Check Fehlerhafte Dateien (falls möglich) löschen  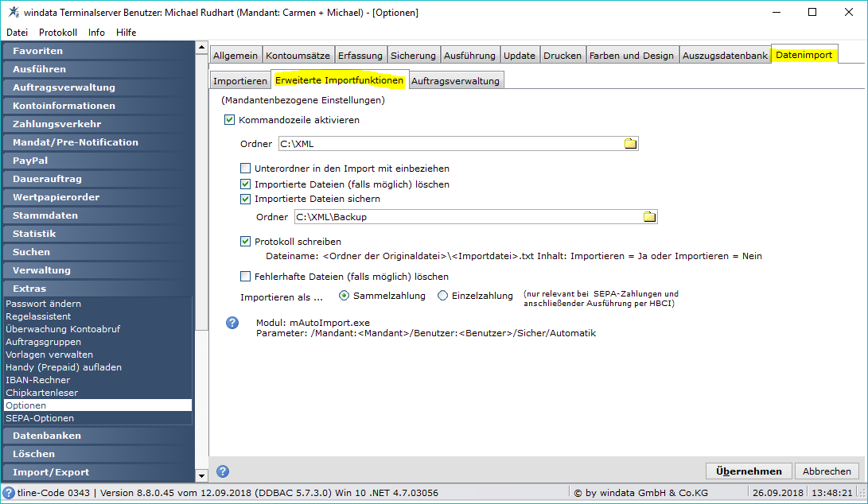pos(245,276)
